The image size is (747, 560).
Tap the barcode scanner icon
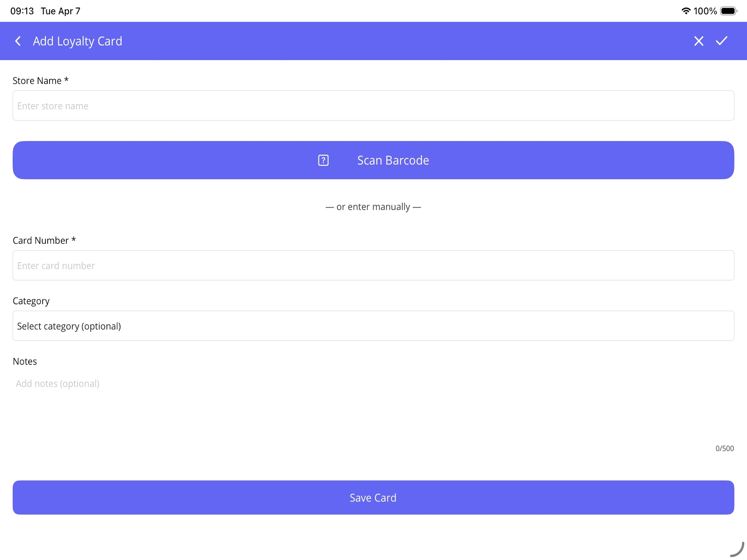tap(323, 160)
